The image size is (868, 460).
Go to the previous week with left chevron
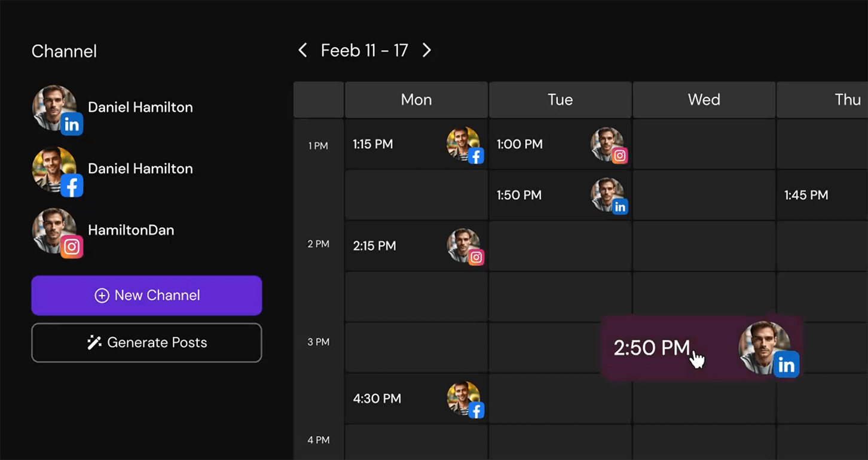tap(303, 51)
